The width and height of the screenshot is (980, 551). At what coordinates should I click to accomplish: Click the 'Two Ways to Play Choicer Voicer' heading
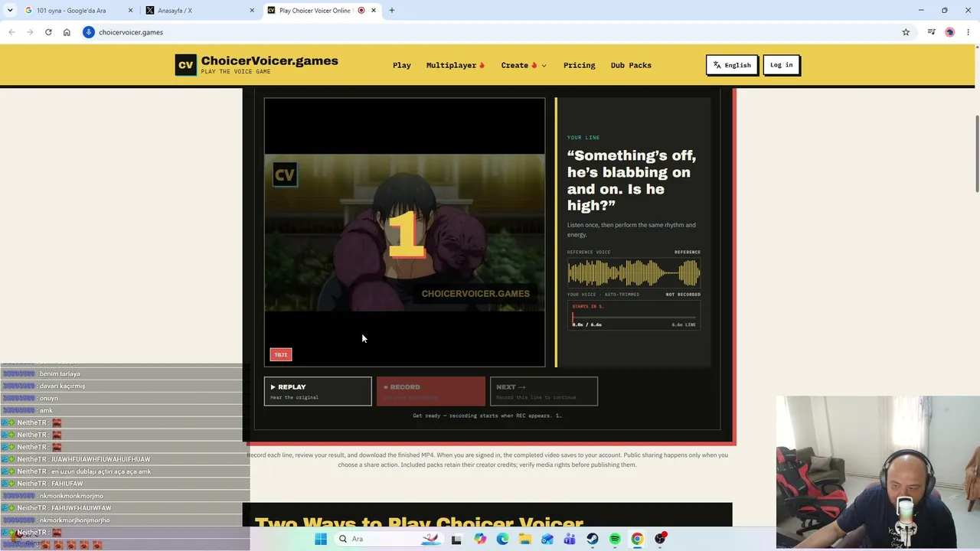pos(419,523)
